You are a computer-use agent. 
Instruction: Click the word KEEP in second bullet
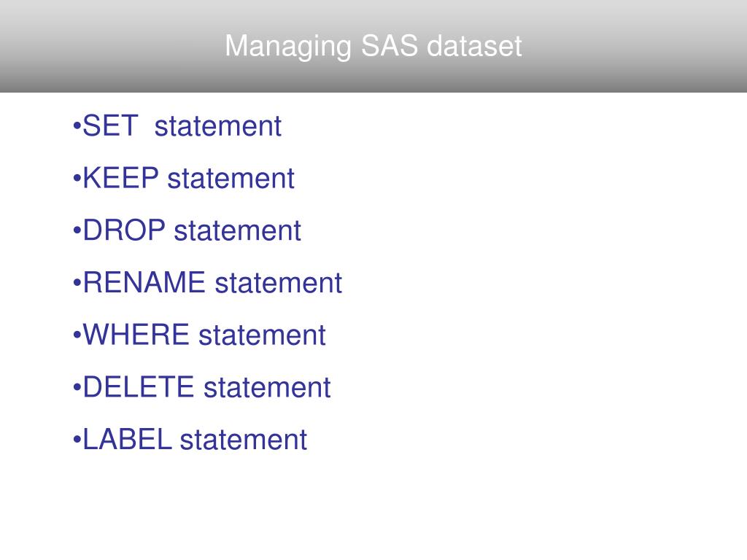[121, 178]
